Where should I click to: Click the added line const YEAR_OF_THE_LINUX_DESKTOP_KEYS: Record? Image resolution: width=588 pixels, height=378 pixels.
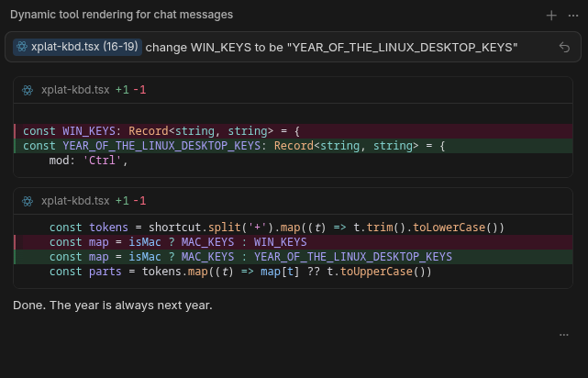293,146
